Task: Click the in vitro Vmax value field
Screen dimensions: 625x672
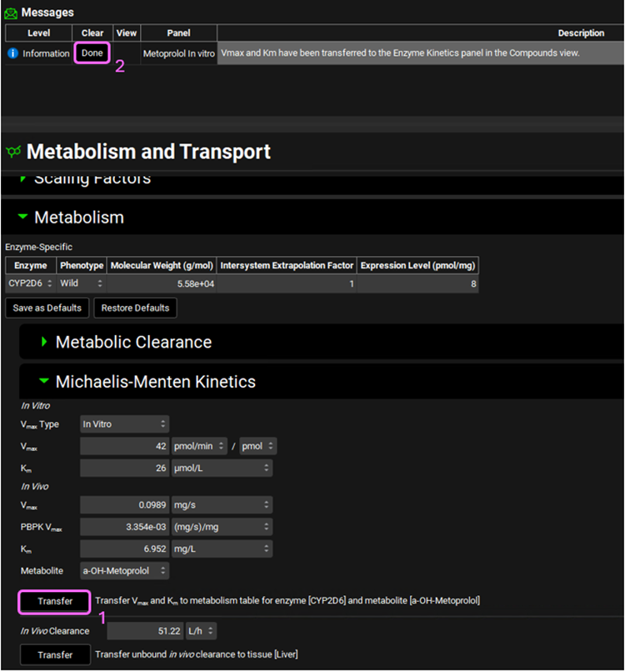Action: [124, 446]
